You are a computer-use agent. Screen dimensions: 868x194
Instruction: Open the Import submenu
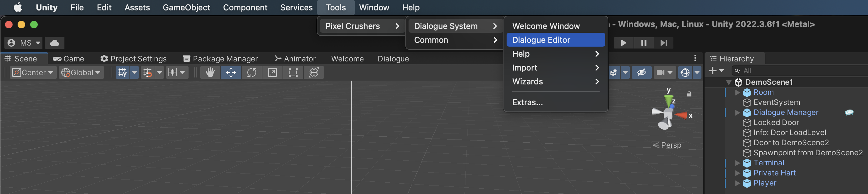556,67
